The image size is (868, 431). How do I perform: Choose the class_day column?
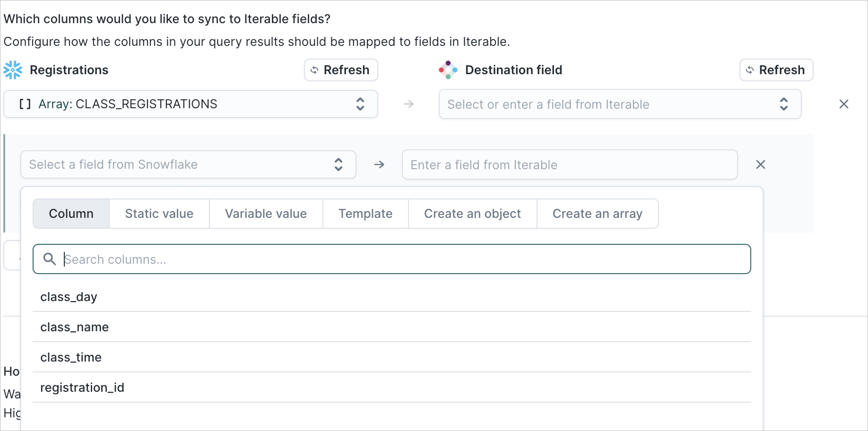(x=392, y=297)
